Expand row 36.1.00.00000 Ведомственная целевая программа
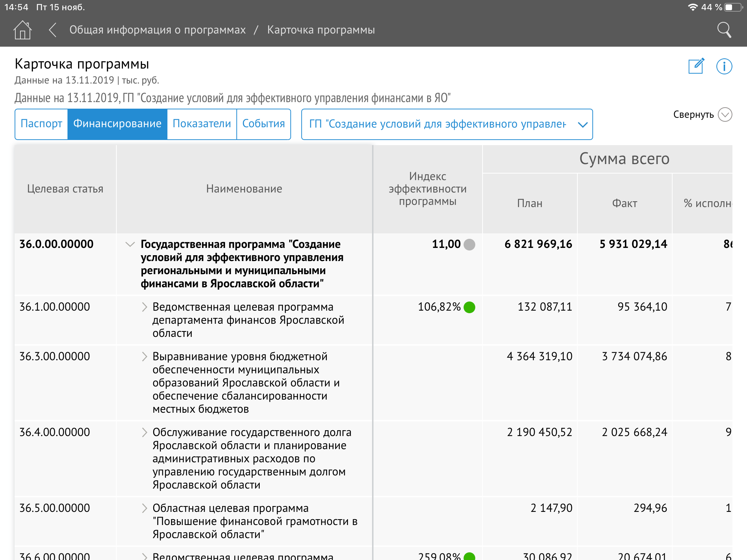 point(144,307)
